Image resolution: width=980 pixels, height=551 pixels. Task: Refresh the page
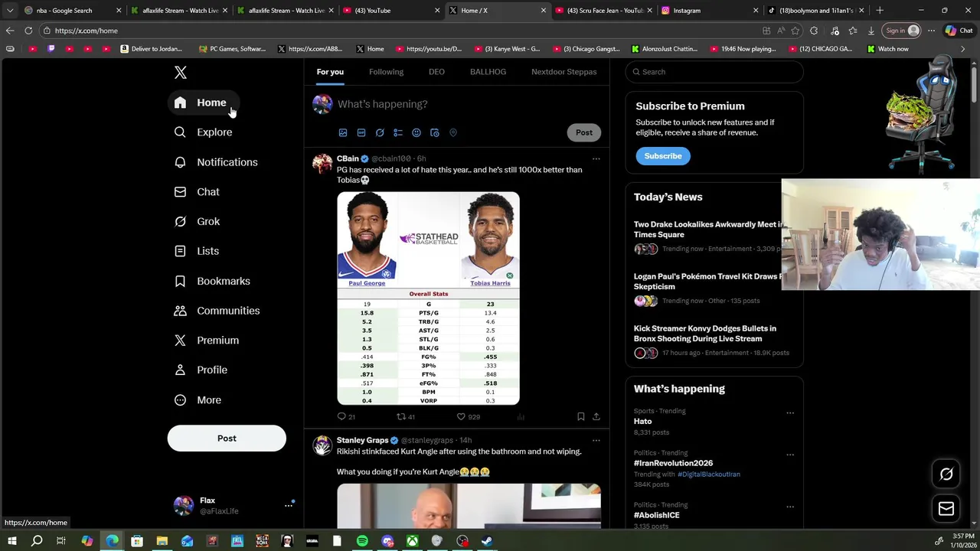click(x=28, y=31)
